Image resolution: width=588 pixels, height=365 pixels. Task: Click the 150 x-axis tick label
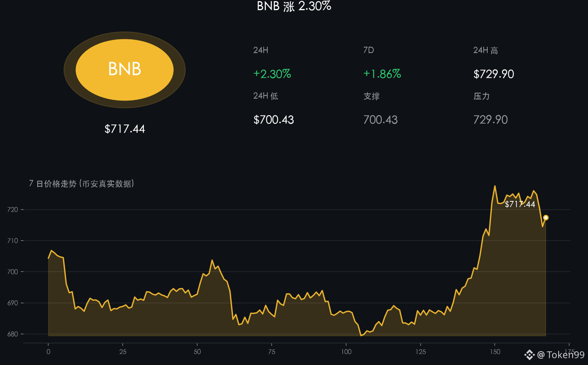tap(495, 352)
